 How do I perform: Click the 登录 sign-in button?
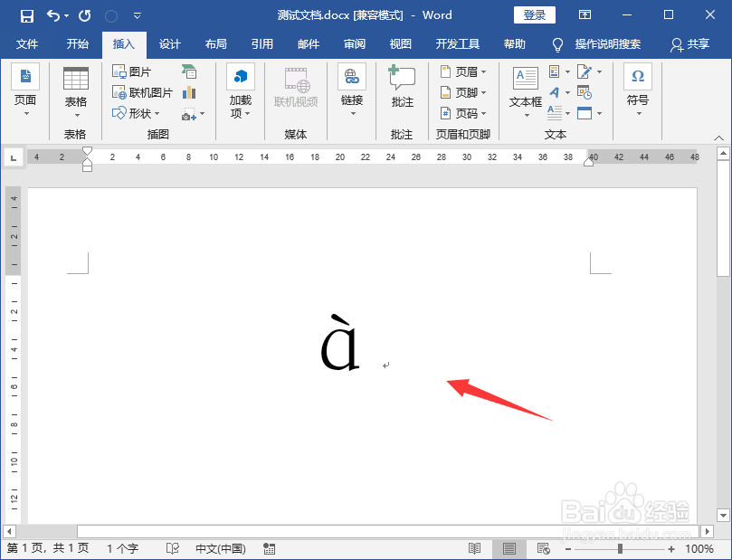(535, 15)
